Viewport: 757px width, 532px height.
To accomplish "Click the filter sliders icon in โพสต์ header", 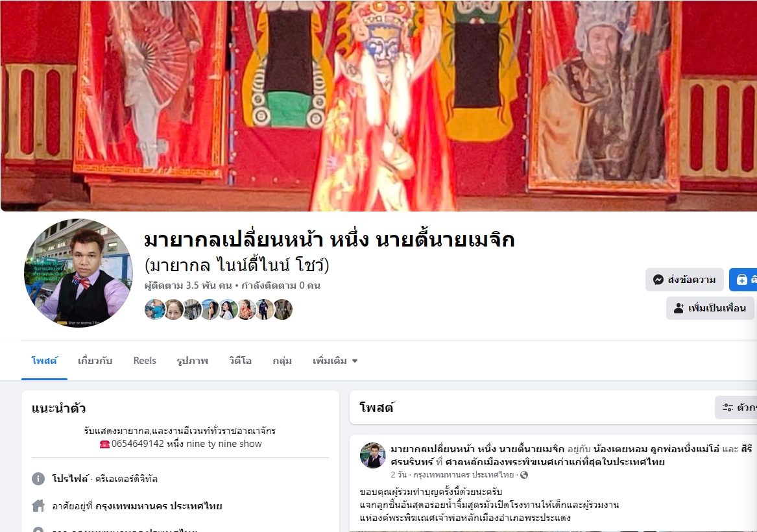I will 728,407.
